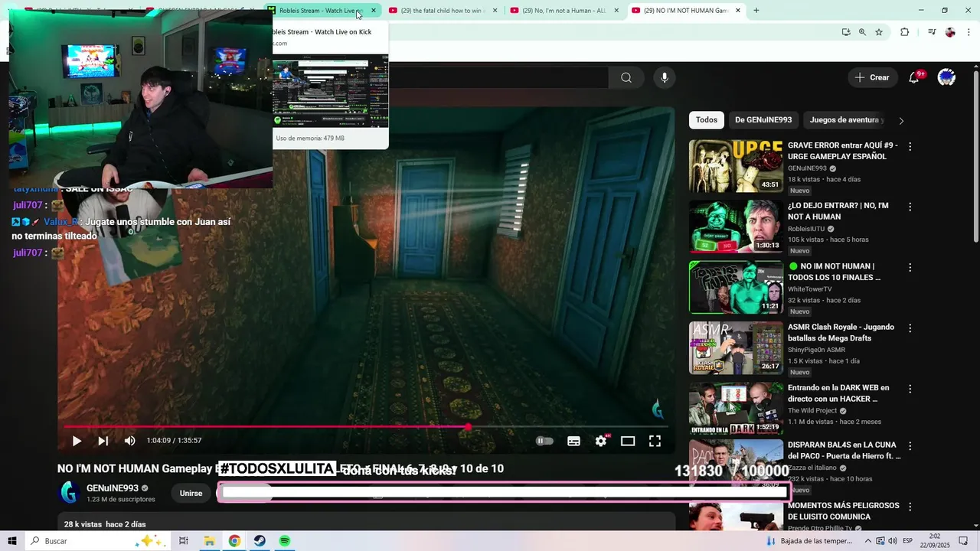Open the system volume speaker icon

pos(893,541)
